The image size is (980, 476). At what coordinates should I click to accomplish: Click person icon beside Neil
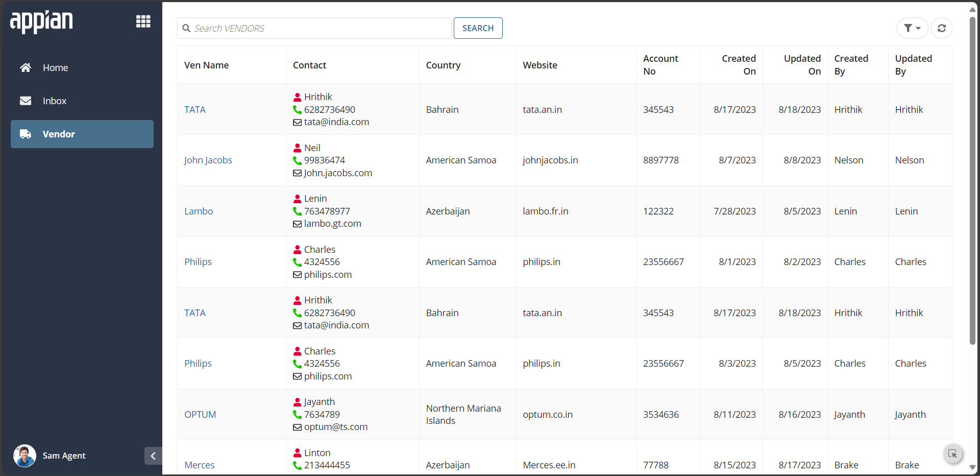[298, 148]
